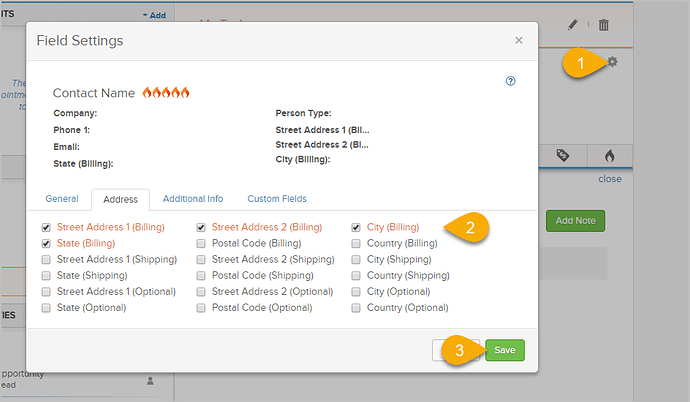Click the City (Billing): preview label
The width and height of the screenshot is (690, 402).
pos(303,159)
